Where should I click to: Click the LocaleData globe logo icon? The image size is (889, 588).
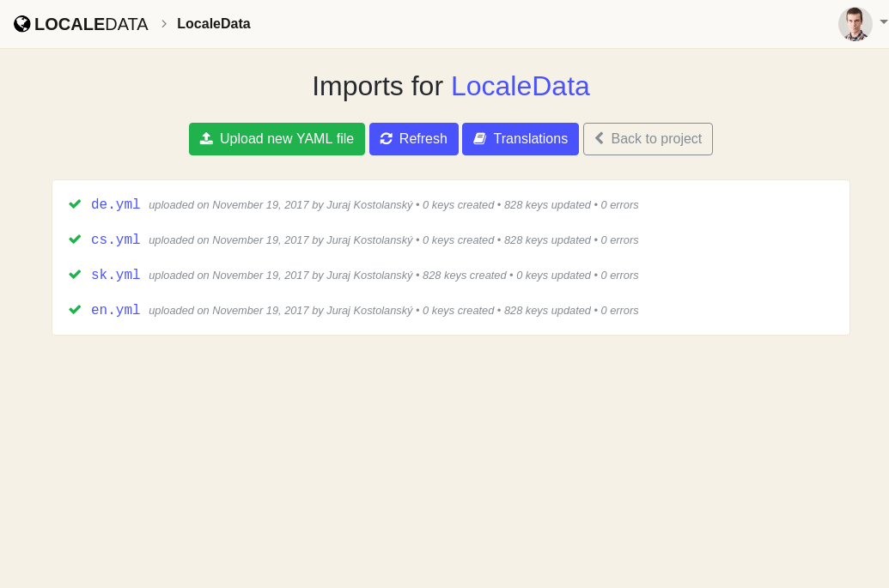tap(22, 24)
